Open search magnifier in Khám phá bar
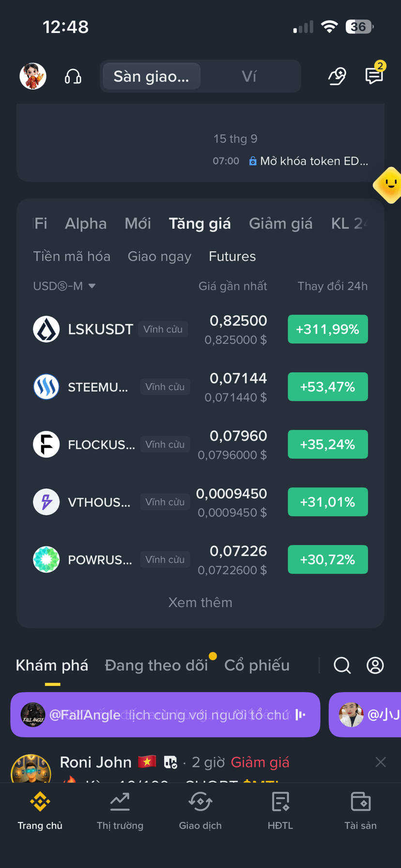Screen dimensions: 401x868 click(x=342, y=665)
